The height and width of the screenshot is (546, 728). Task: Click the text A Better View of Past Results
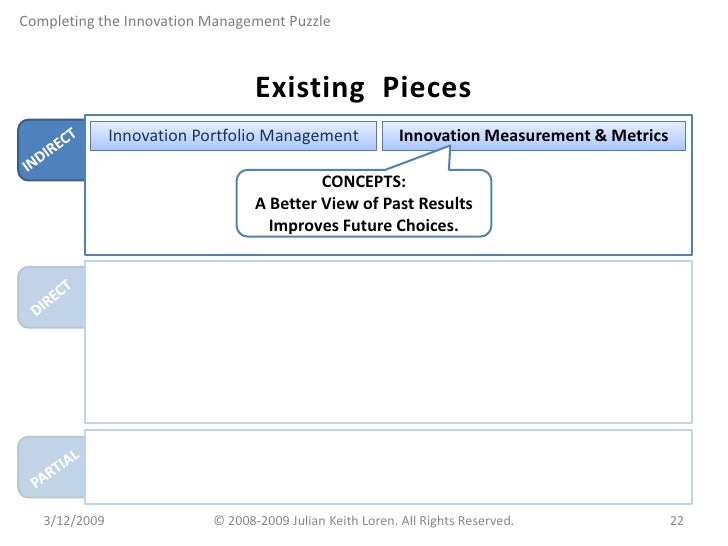click(364, 203)
